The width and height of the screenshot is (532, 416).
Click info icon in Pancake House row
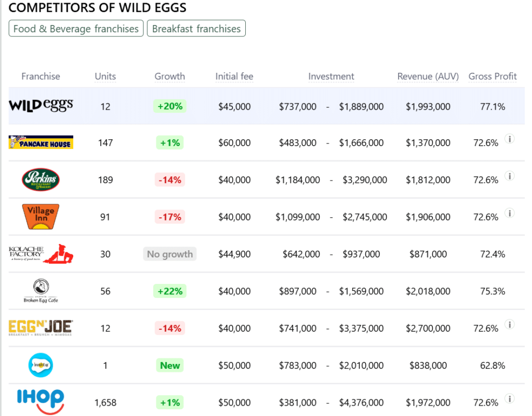coord(510,138)
